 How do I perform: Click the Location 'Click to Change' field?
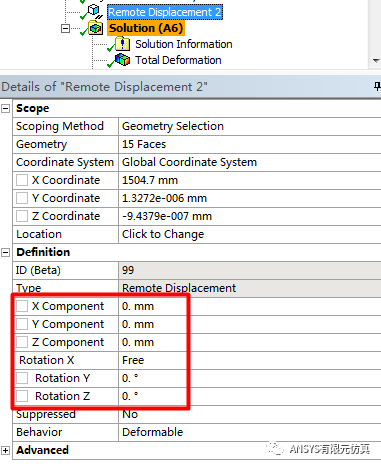click(250, 234)
